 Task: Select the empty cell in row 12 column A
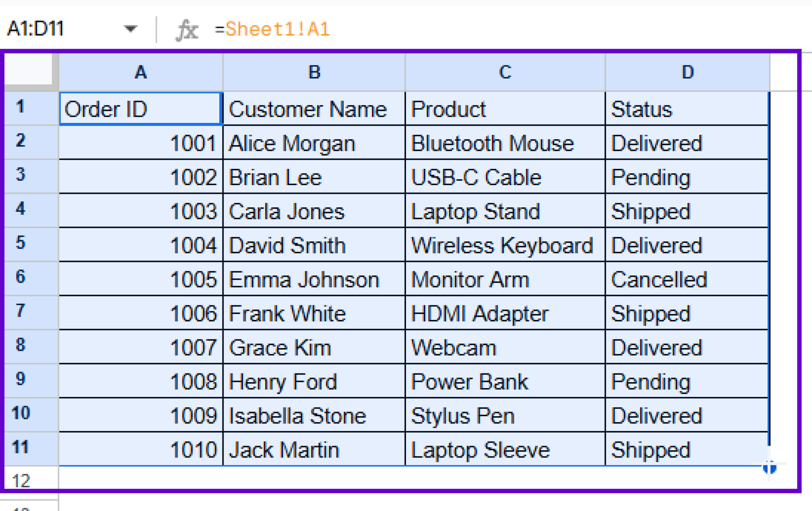[x=141, y=482]
